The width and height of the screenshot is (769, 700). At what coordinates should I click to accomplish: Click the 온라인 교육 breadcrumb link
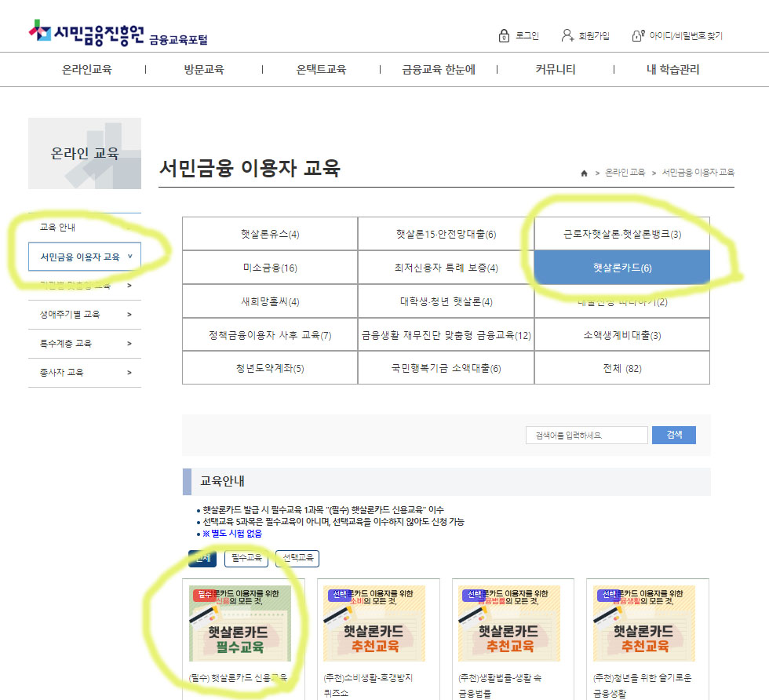(x=625, y=173)
